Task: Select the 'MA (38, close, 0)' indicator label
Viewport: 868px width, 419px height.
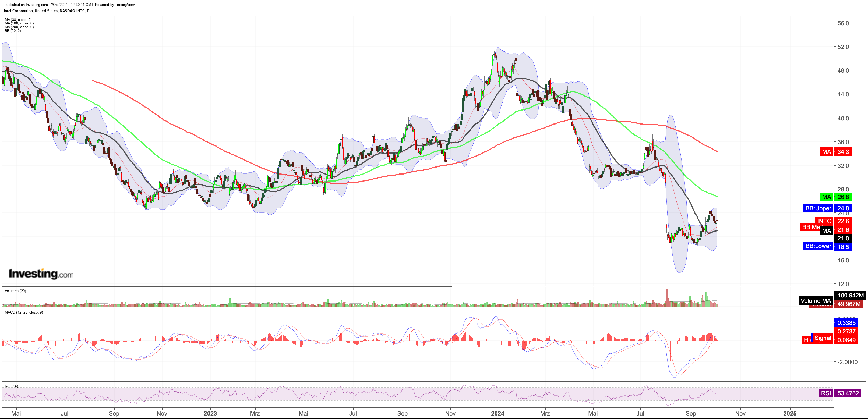Action: tap(18, 20)
